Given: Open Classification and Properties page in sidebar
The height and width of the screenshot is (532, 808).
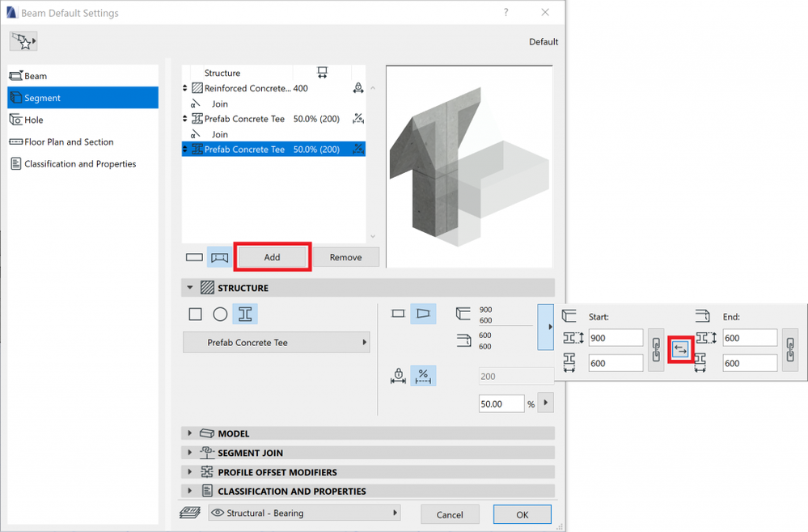Looking at the screenshot, I should coord(82,164).
